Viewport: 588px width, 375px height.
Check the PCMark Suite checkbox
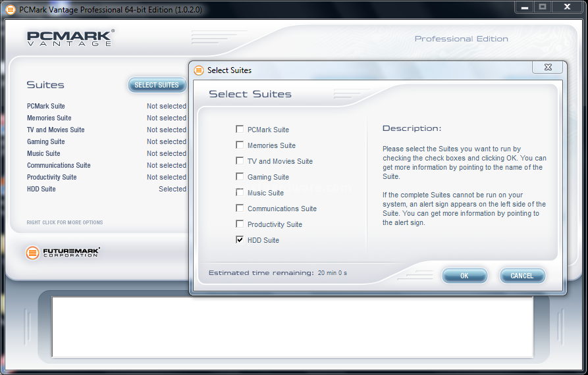coord(240,129)
